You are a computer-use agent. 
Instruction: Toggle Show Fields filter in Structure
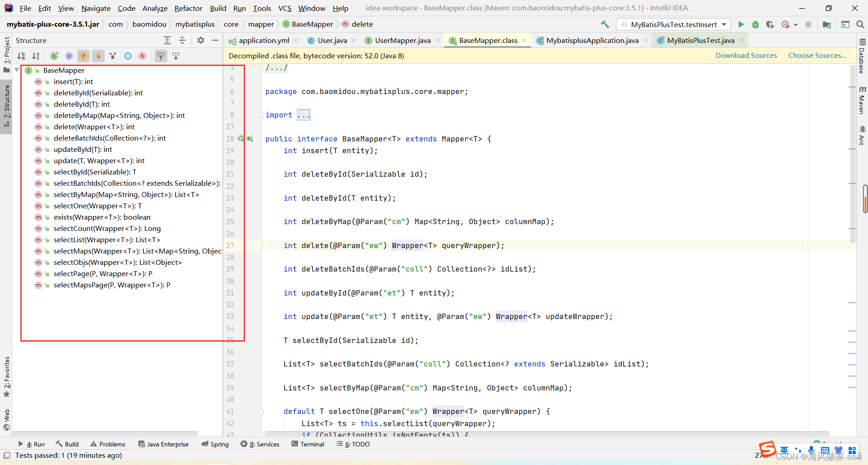tap(84, 56)
